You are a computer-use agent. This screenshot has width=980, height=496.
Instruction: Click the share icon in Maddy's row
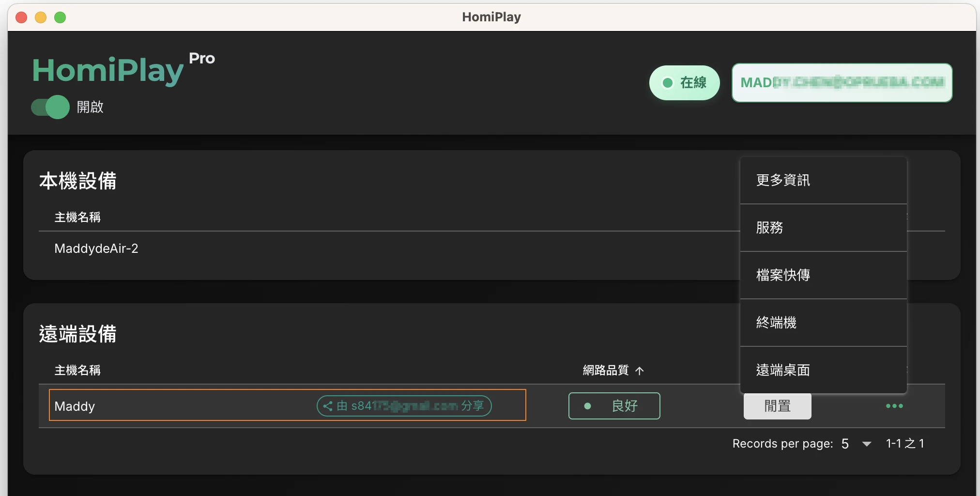tap(328, 406)
